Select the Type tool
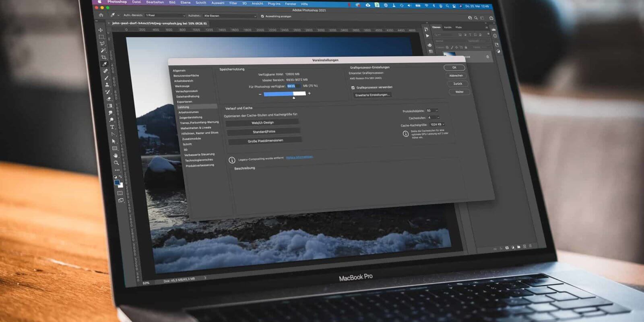The height and width of the screenshot is (322, 644). 112,127
